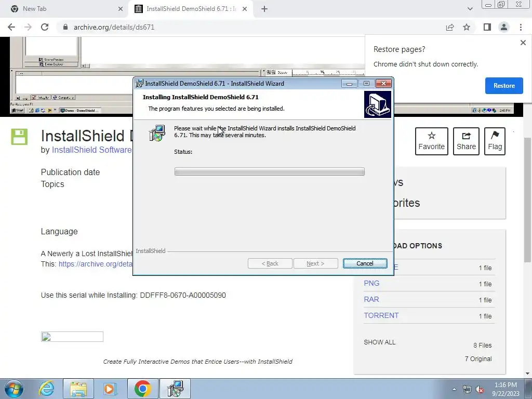Close the New Tab browser tab
This screenshot has width=532, height=399.
(121, 9)
